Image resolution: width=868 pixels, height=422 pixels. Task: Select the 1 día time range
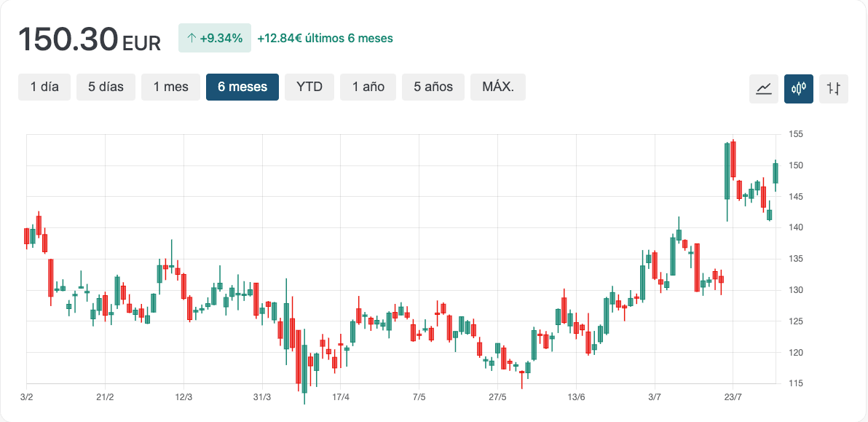pyautogui.click(x=44, y=87)
